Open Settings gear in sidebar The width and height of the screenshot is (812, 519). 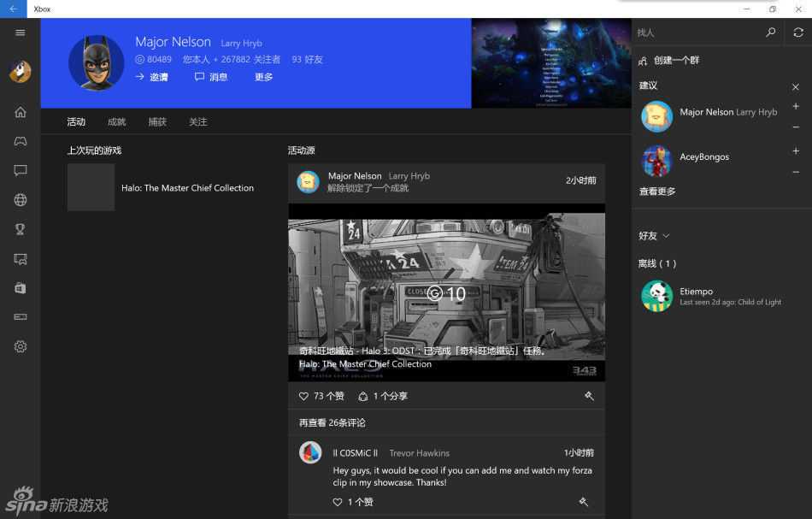21,346
